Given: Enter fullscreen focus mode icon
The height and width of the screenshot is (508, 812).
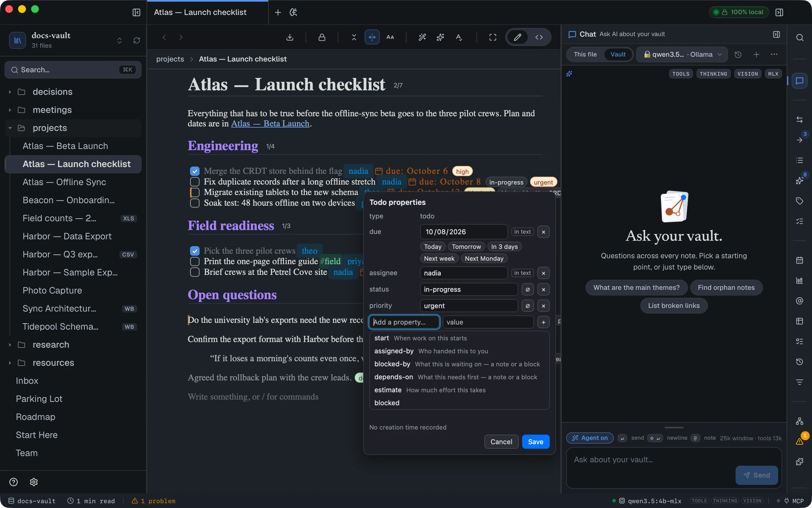Looking at the screenshot, I should 493,37.
